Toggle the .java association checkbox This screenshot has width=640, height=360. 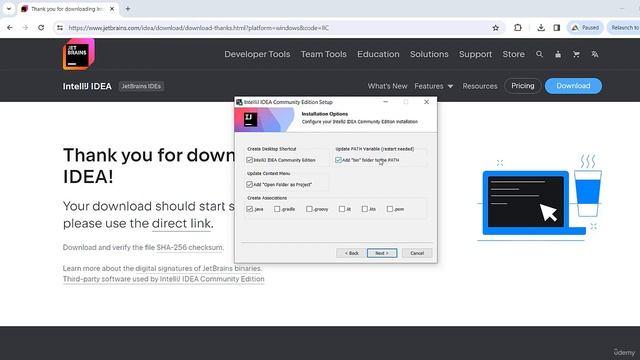(249, 209)
